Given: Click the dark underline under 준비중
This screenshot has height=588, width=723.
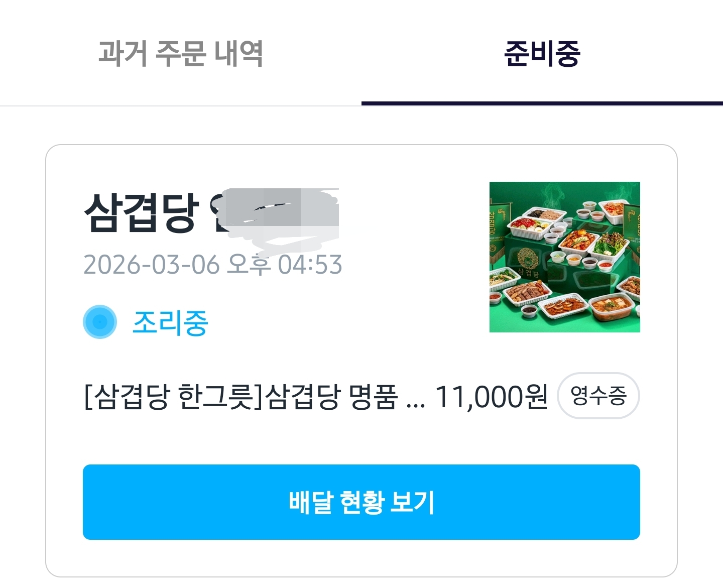Looking at the screenshot, I should click(x=542, y=103).
